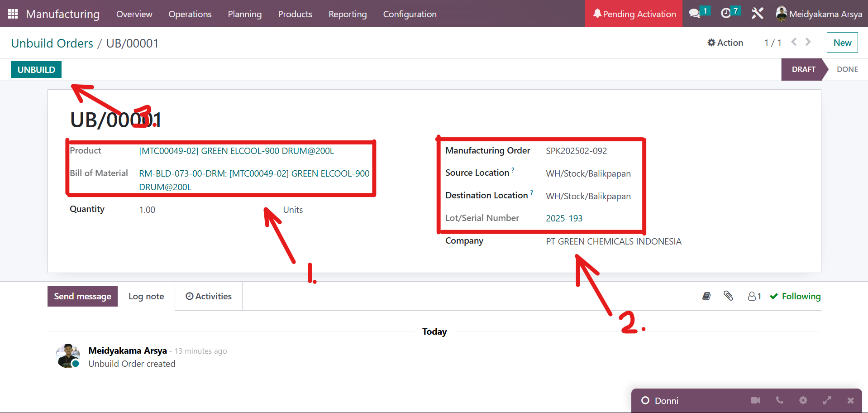Viewport: 868px width, 413px height.
Task: Go back to Unbuild Orders breadcrumb
Action: coord(52,43)
